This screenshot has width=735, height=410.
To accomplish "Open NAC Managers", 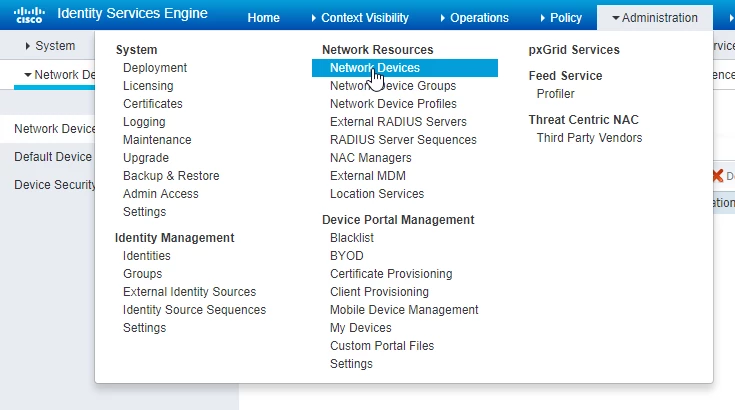I will pos(370,158).
